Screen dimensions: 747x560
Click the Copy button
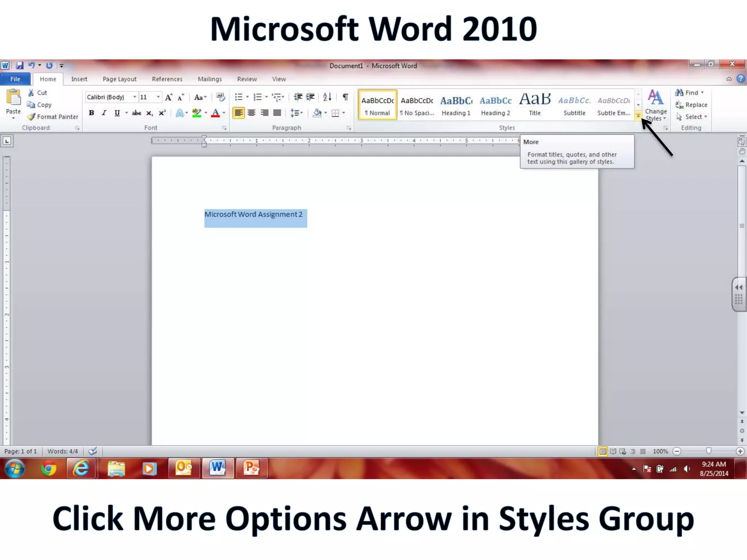coord(39,105)
